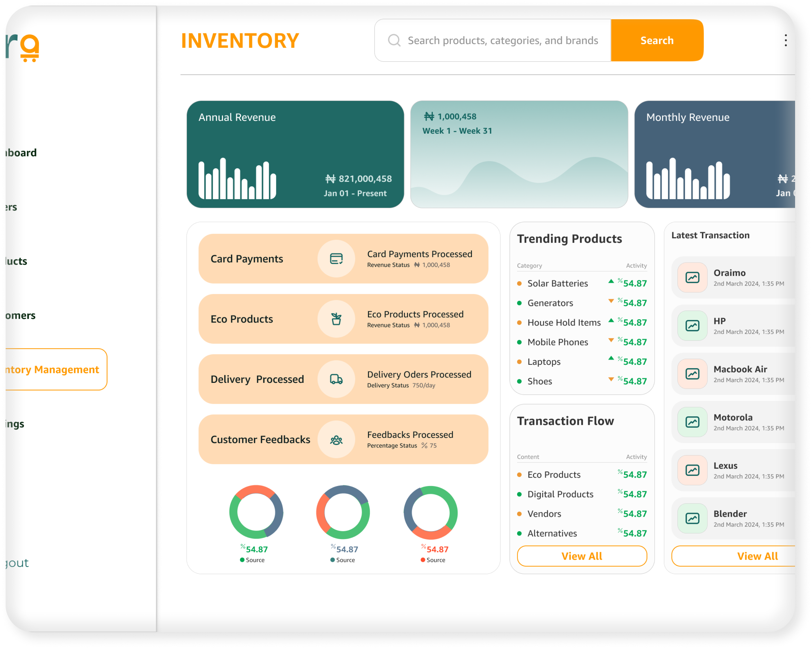Open the Customers sidebar item
This screenshot has height=649, width=812.
(x=20, y=315)
